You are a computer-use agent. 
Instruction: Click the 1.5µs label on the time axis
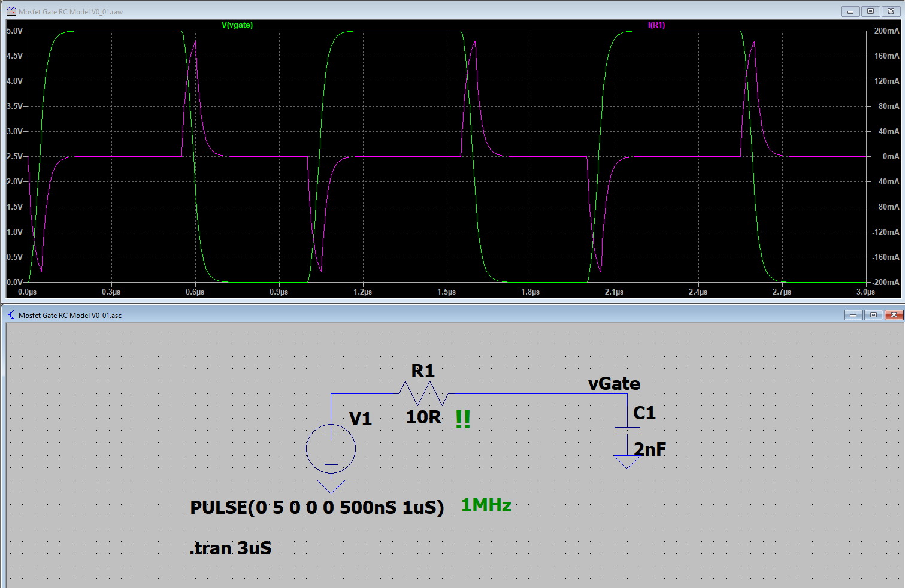pos(447,292)
